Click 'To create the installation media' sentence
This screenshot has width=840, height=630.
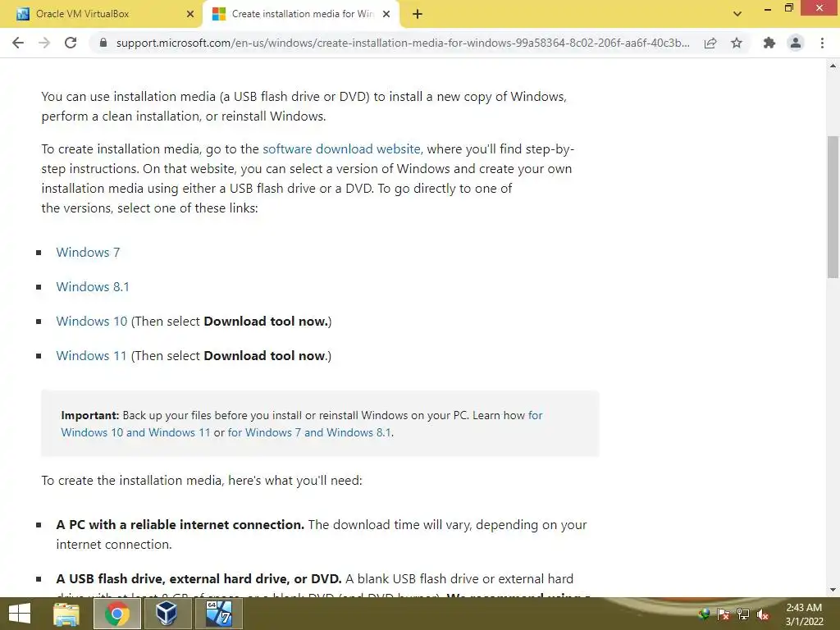coord(202,481)
